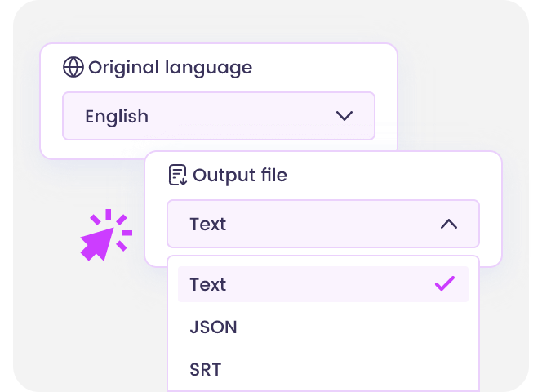Click the Output file heading text
The width and height of the screenshot is (542, 392).
click(240, 175)
